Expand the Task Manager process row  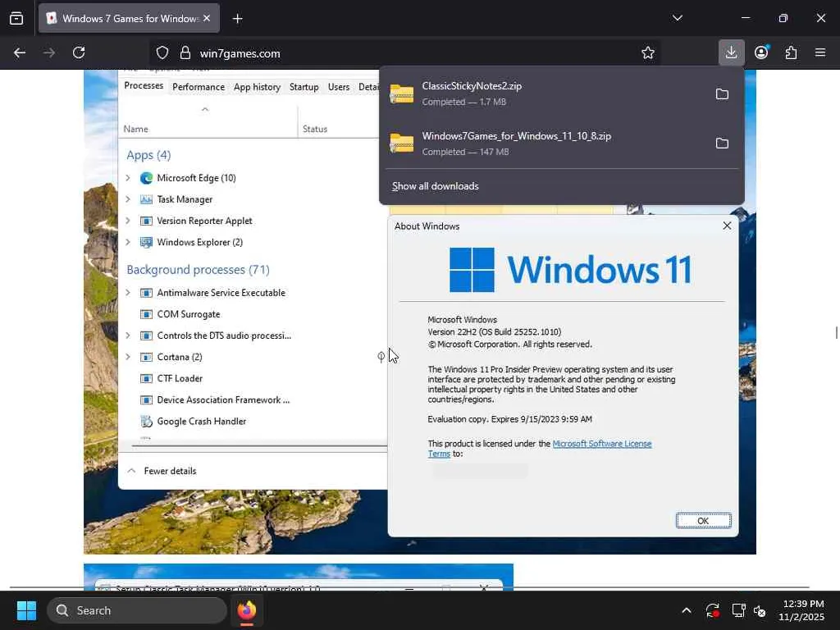point(128,199)
